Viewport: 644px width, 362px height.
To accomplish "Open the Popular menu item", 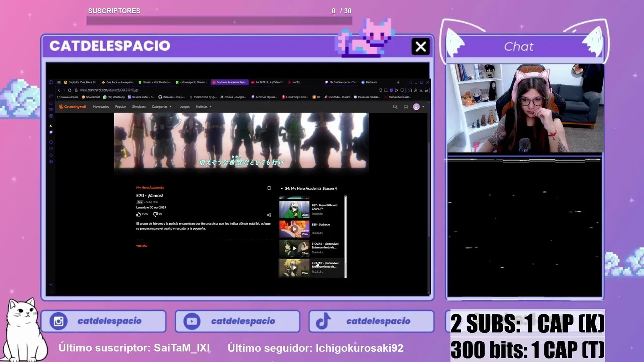I will [x=120, y=107].
